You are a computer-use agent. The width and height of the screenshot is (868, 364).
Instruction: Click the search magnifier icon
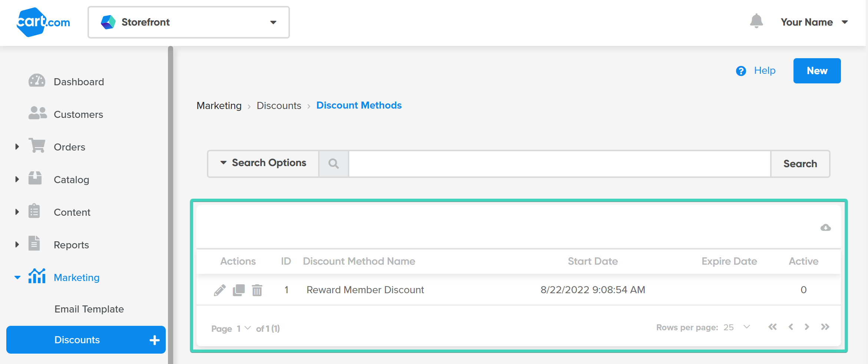pos(334,163)
